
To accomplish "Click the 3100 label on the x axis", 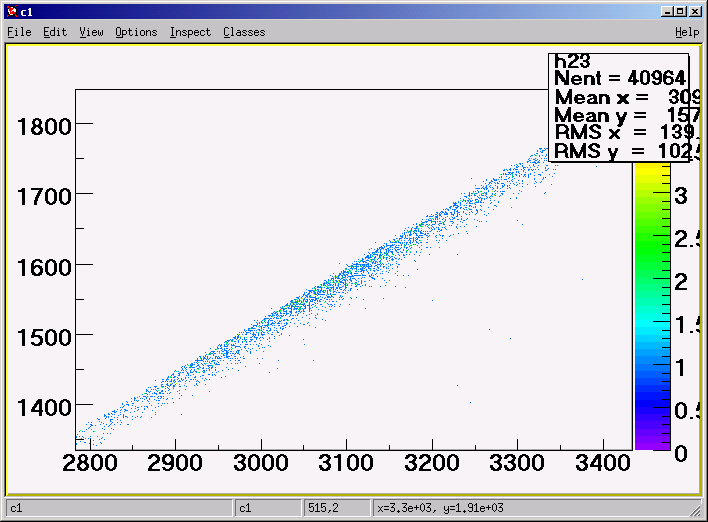I will point(346,463).
